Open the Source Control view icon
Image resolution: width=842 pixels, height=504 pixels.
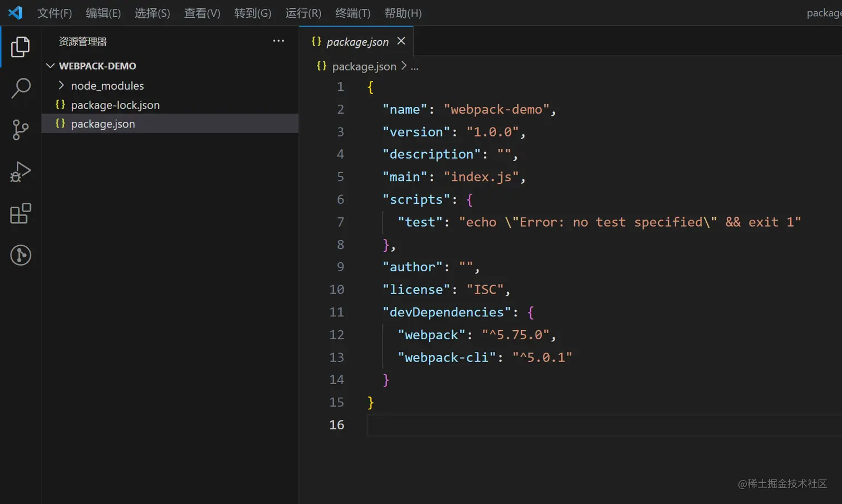(x=21, y=130)
